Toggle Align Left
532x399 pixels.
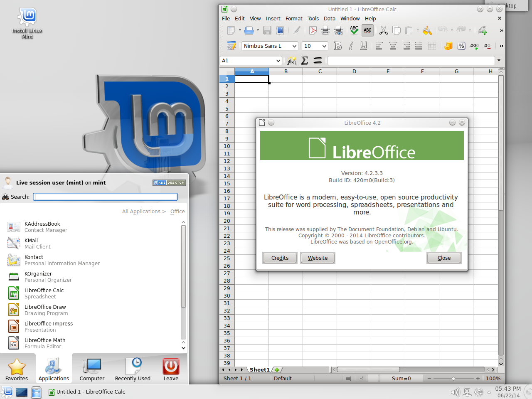tap(379, 46)
